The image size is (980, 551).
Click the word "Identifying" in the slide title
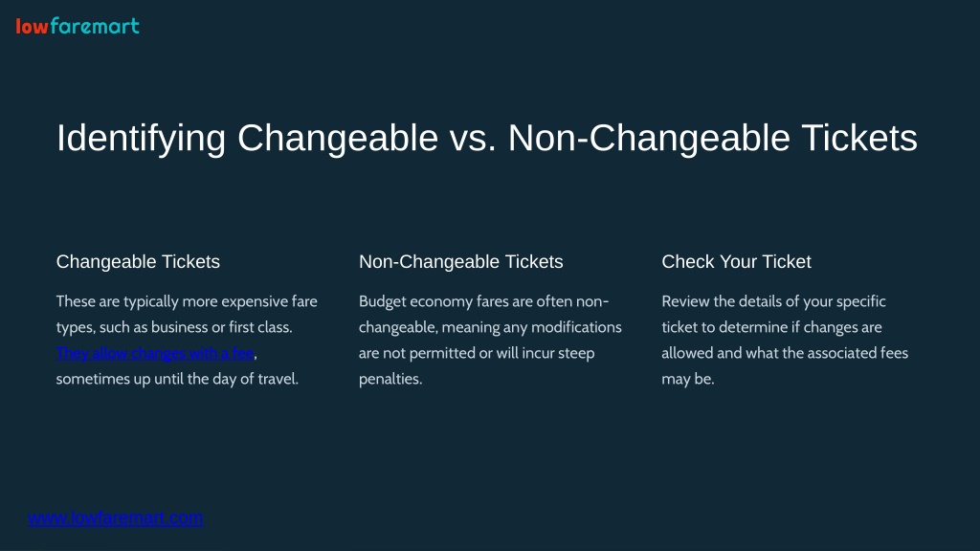(142, 138)
